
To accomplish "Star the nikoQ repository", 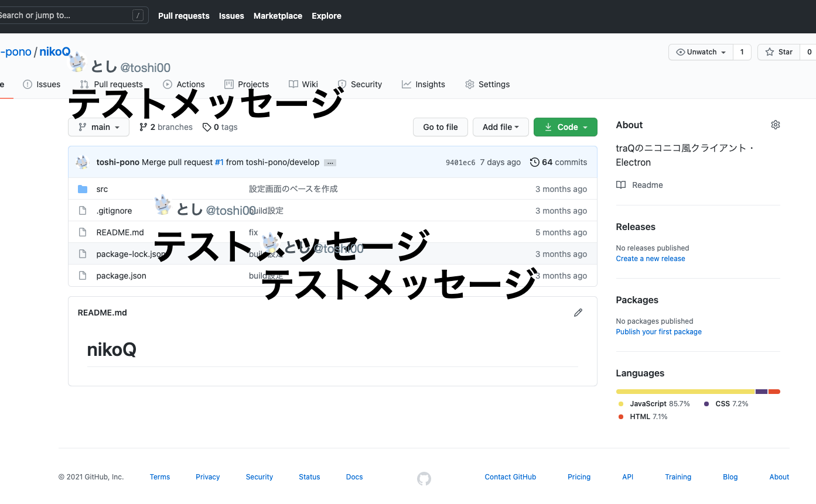I will [x=778, y=52].
